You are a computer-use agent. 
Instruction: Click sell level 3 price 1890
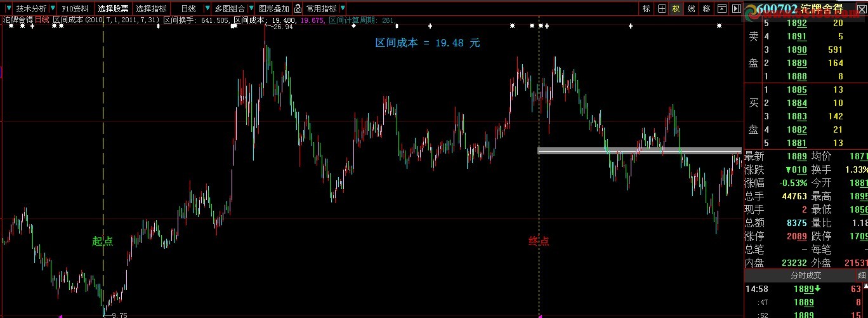click(x=797, y=50)
